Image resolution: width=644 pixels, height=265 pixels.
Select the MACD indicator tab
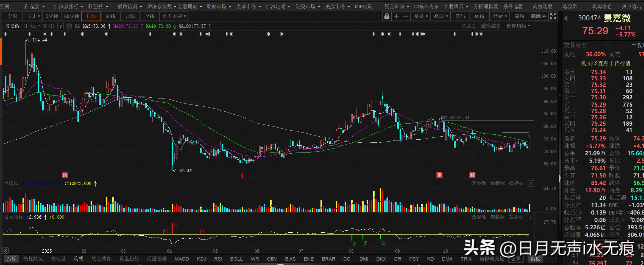click(182, 259)
